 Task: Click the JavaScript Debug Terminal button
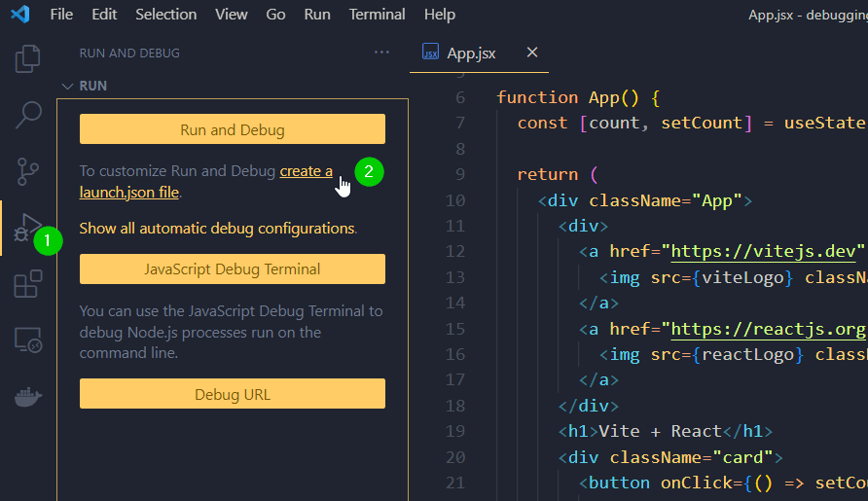point(233,269)
